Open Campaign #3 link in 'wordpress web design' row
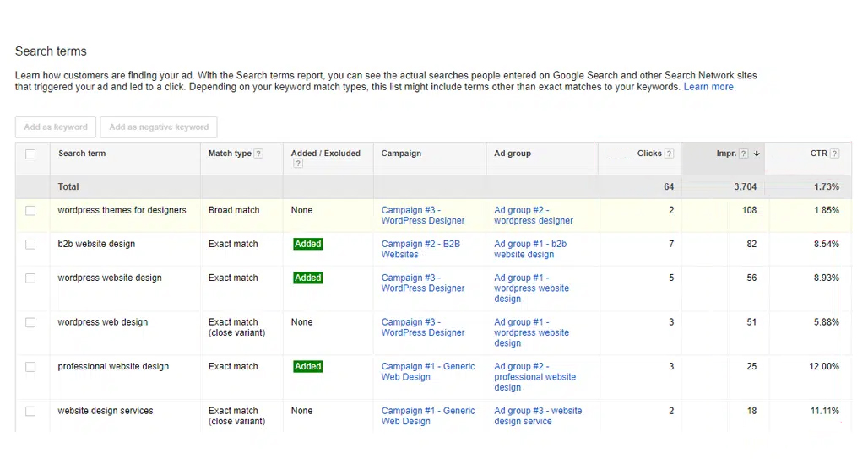 coord(423,326)
